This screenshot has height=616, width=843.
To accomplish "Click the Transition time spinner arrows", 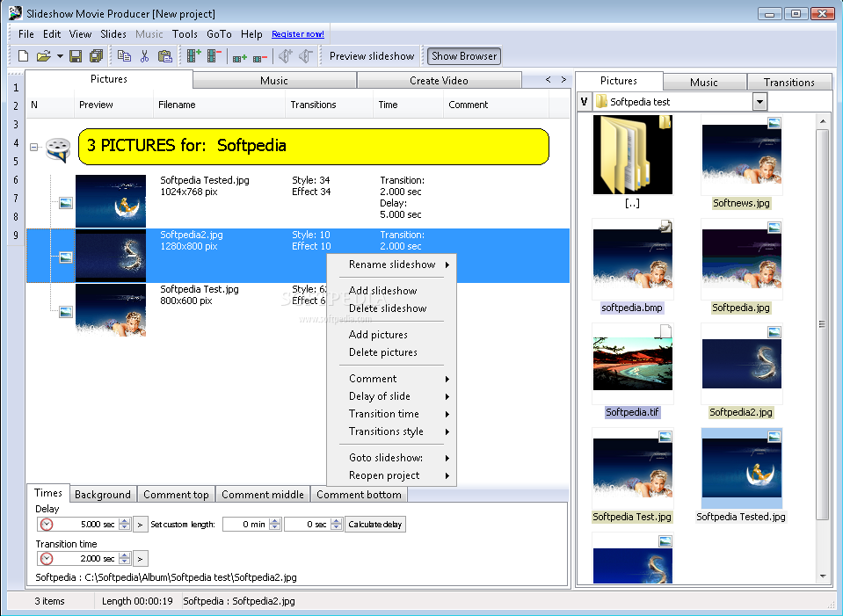I will tap(125, 559).
